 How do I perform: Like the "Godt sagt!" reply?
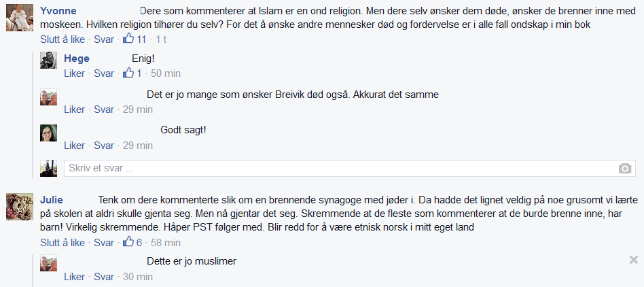pyautogui.click(x=74, y=146)
